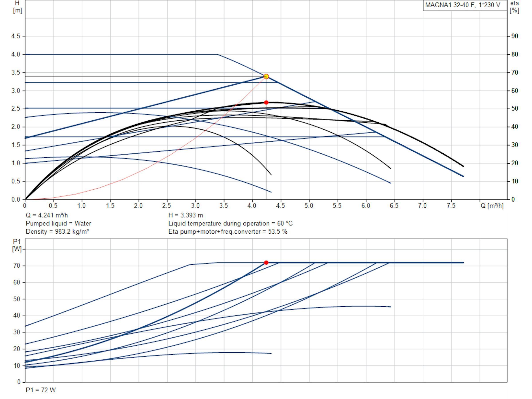Click the H = 3.393 m label
Screen dimensions: 532x399
(186, 215)
